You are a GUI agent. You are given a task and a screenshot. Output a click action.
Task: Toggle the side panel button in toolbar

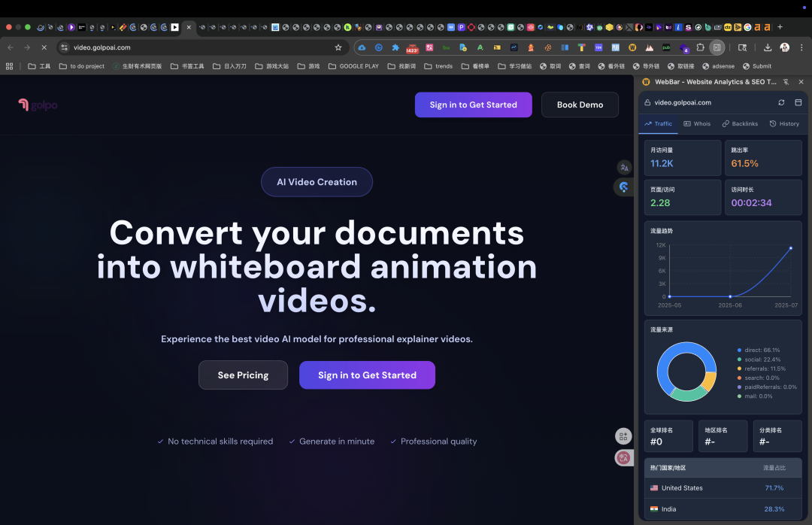pos(717,47)
